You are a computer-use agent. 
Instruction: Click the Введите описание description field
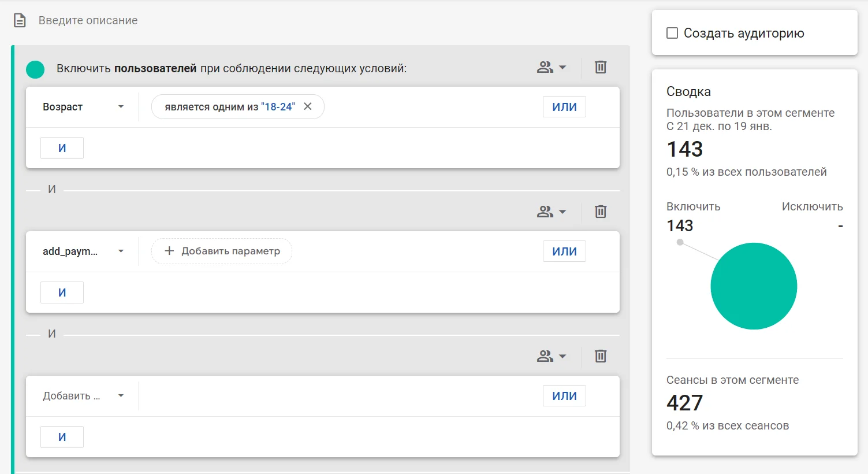(88, 21)
